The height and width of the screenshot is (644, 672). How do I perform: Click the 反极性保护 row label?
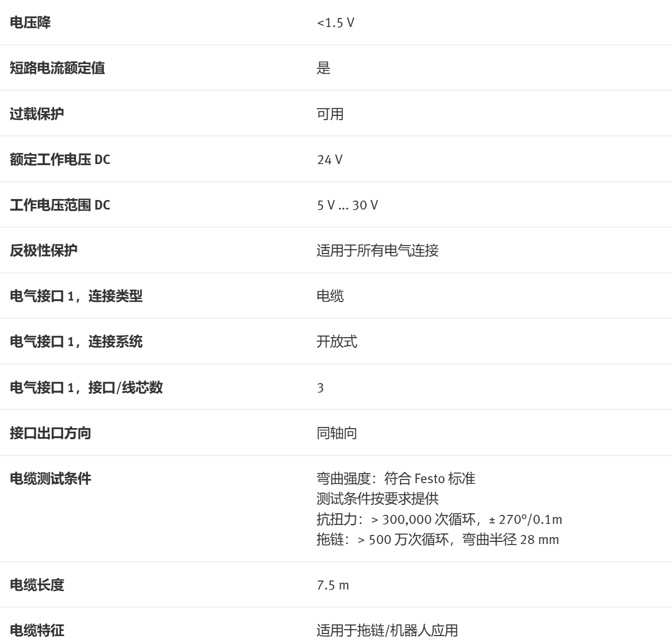point(43,250)
